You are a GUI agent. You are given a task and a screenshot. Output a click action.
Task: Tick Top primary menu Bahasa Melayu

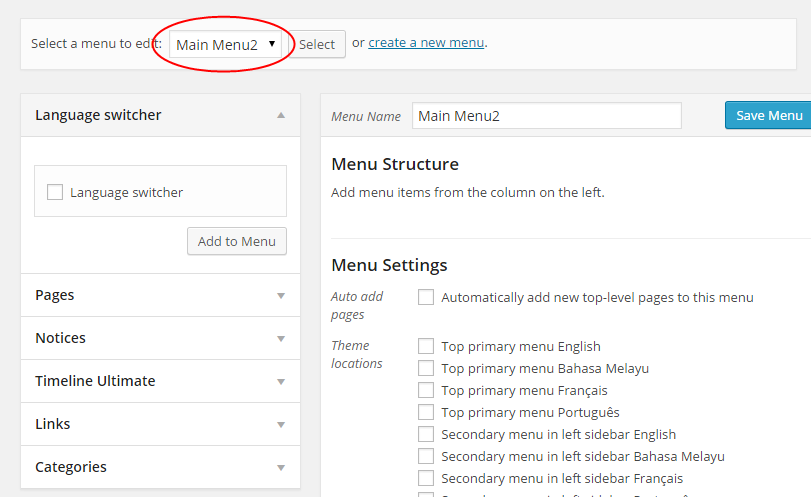[426, 368]
